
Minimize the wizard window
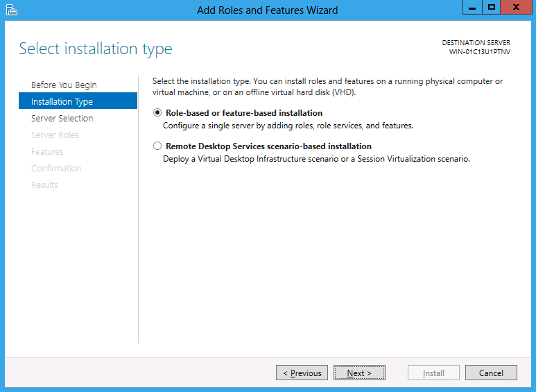point(472,7)
